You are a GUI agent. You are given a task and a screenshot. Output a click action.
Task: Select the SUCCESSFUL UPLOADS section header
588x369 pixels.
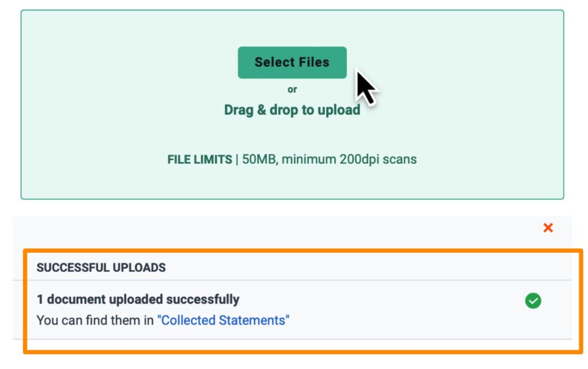(x=101, y=267)
